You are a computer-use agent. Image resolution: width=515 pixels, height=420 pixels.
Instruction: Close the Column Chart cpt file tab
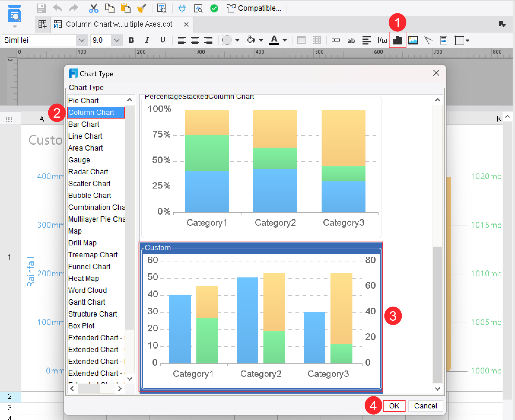186,24
